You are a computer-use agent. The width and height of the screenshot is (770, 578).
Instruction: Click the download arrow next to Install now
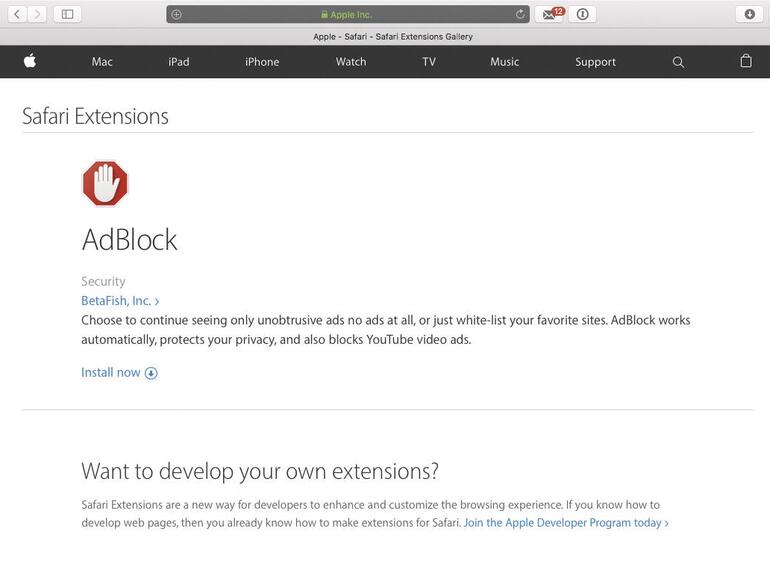(x=151, y=373)
